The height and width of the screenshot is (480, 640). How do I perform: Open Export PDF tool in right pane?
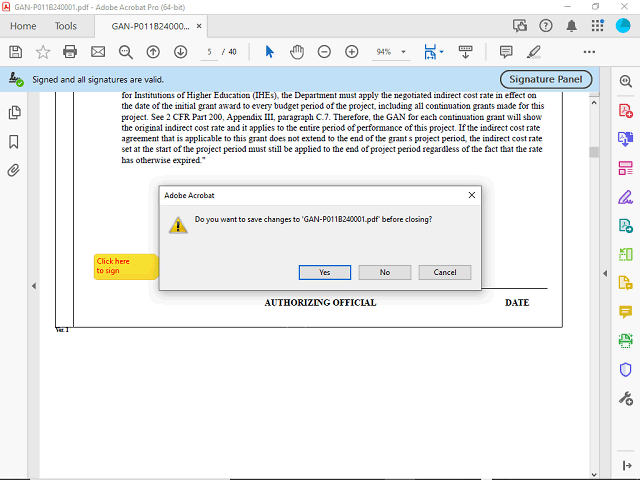pos(625,139)
